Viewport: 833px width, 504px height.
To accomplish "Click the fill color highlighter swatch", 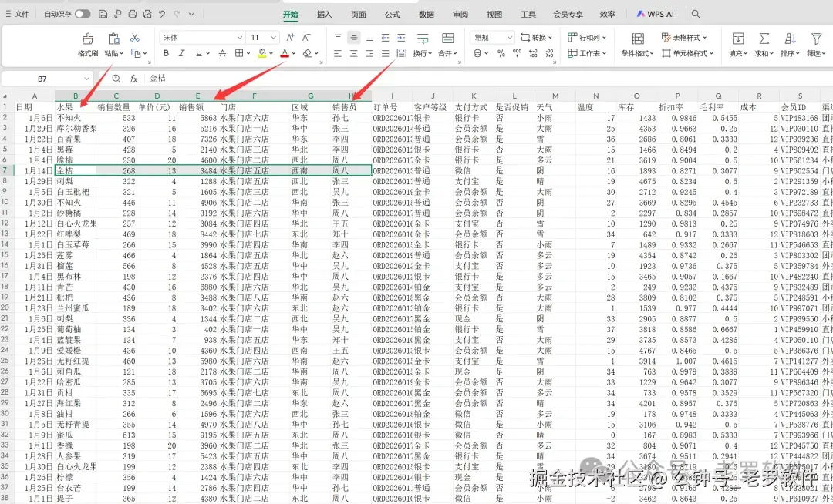I will (262, 53).
